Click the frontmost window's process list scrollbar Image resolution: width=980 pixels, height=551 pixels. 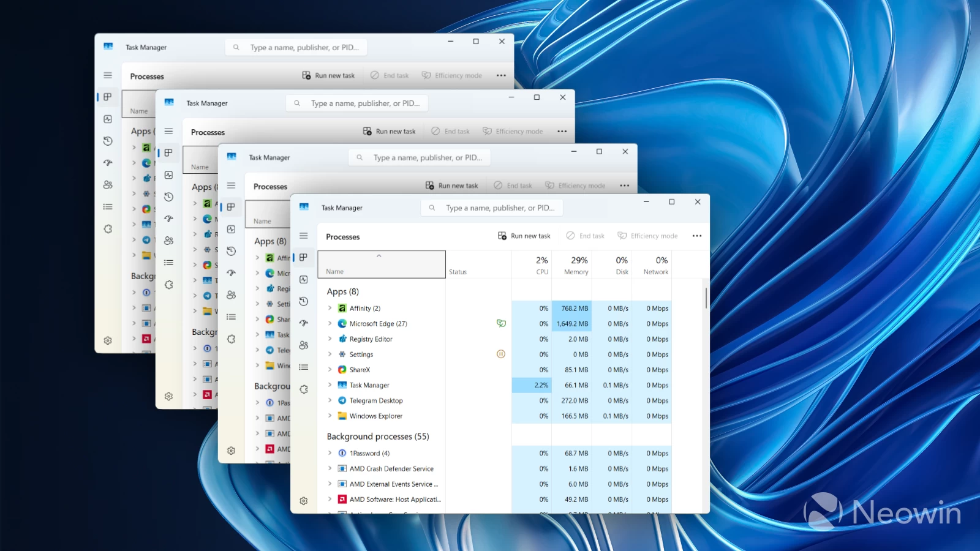click(x=706, y=299)
